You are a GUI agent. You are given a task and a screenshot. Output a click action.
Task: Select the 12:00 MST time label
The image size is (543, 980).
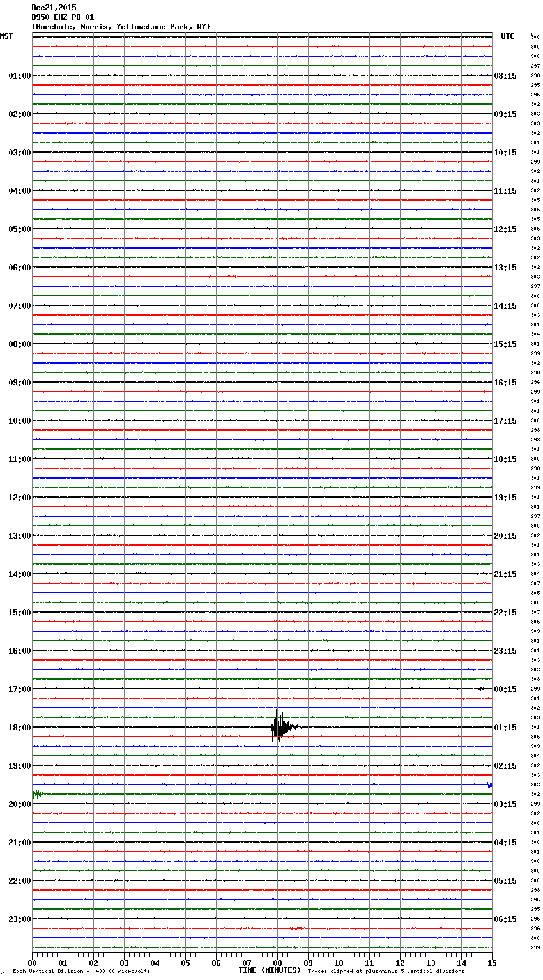click(x=20, y=498)
